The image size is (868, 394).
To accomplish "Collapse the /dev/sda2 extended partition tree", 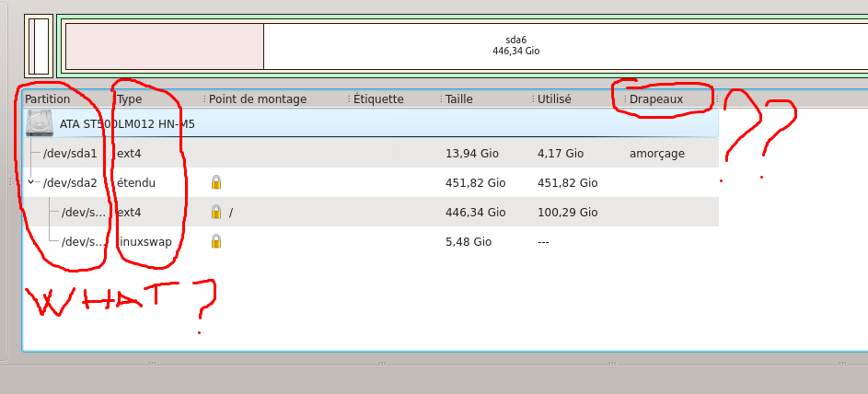I will click(30, 182).
